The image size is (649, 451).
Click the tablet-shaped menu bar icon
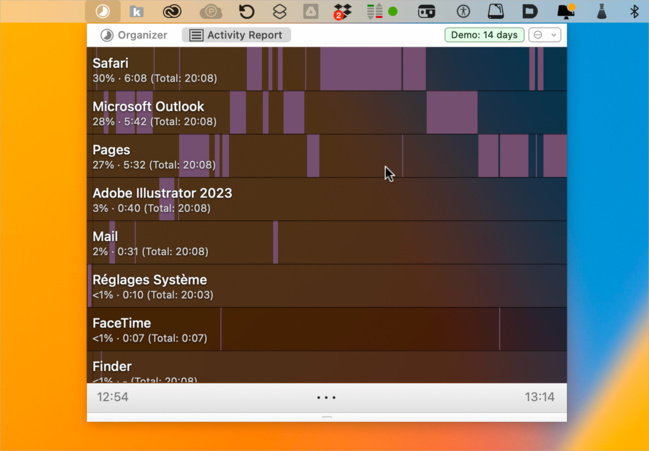(x=495, y=12)
